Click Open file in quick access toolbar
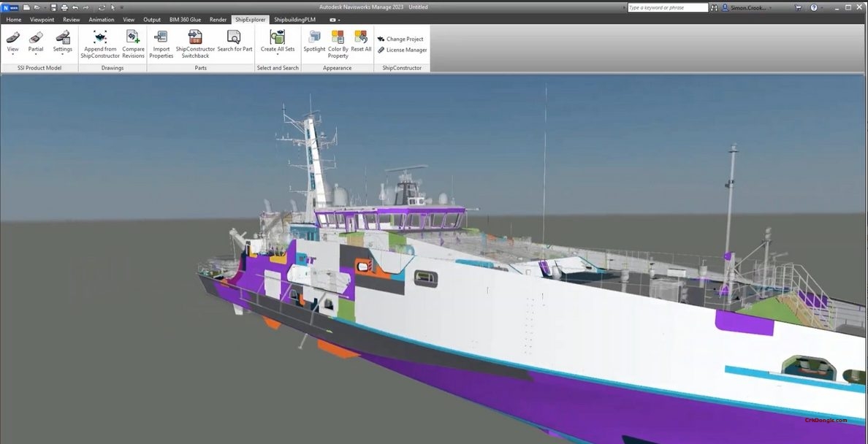 click(x=37, y=7)
